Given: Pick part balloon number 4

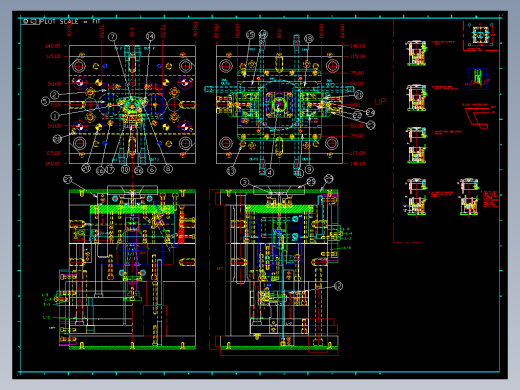Looking at the screenshot, I should tap(269, 173).
